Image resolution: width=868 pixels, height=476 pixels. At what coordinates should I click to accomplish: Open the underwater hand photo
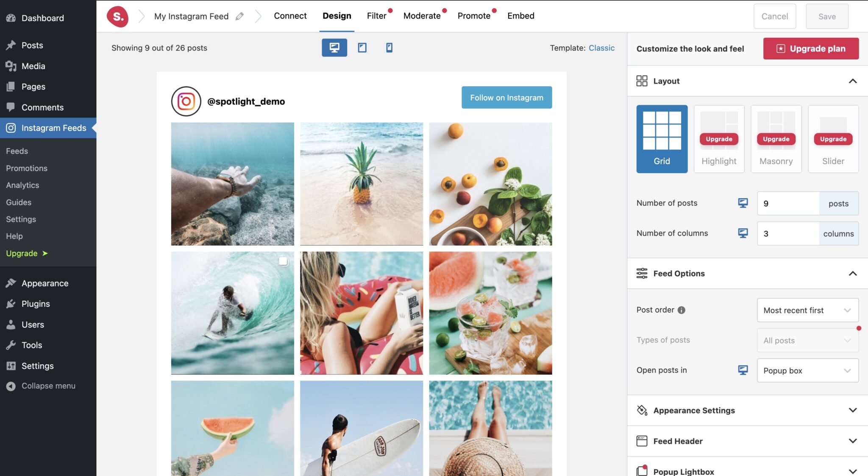232,184
